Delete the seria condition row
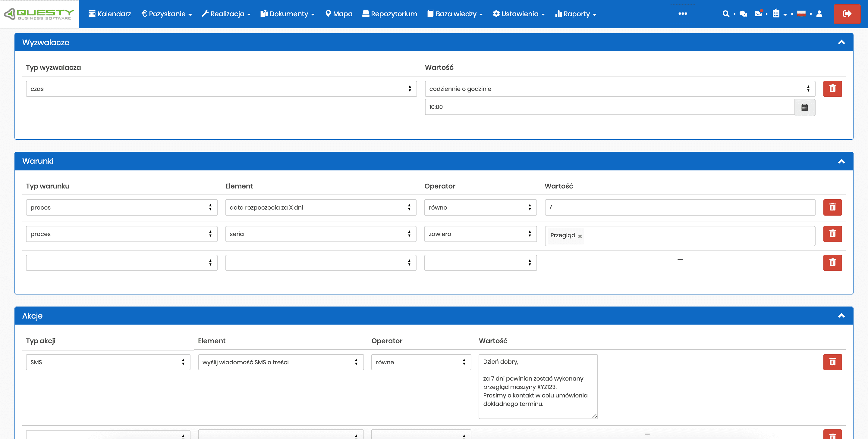868x439 pixels. (833, 234)
